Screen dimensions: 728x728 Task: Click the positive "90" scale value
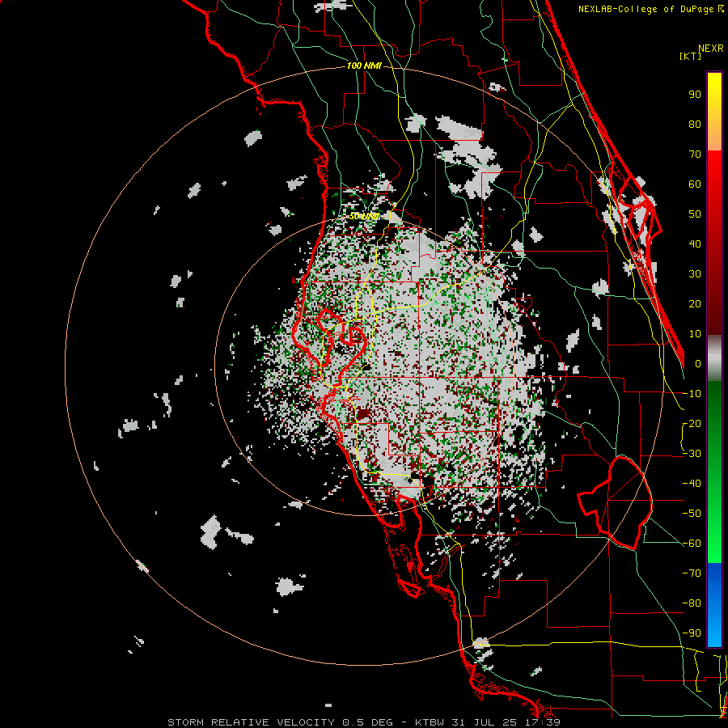pos(695,95)
